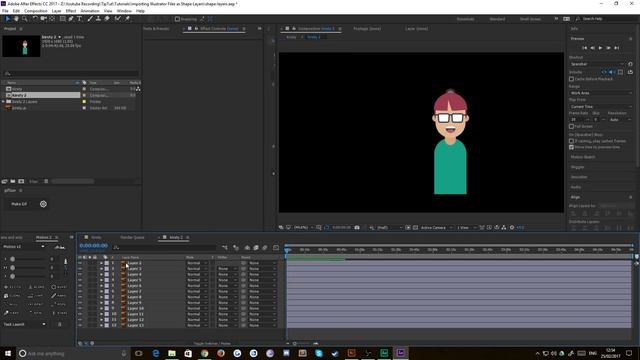This screenshot has height=360, width=640.
Task: Switch to the Render Queue tab
Action: (x=132, y=237)
